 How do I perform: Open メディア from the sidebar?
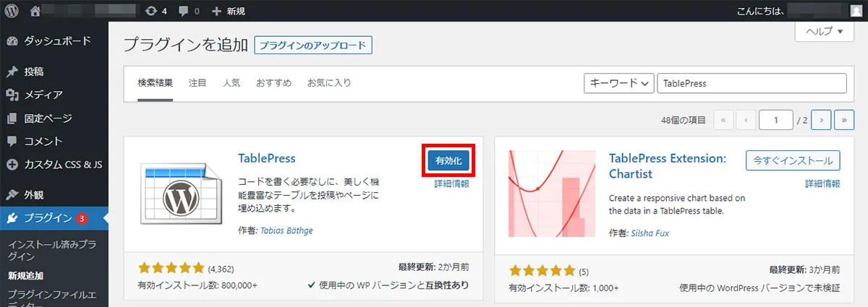click(43, 95)
